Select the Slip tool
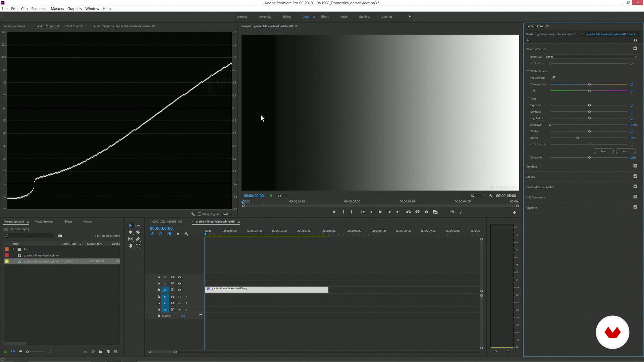Viewport: 644px width, 362px height. pos(130,239)
